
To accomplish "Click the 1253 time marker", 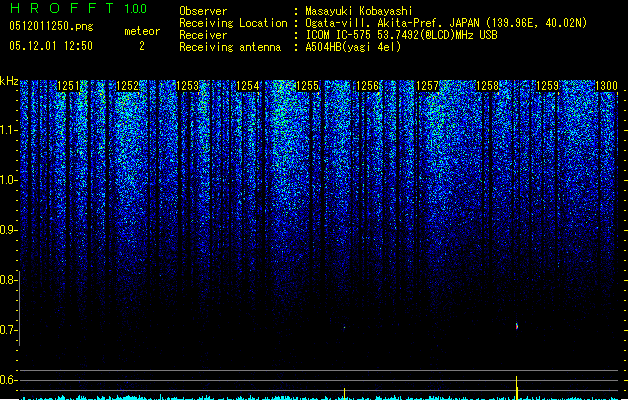I will (x=188, y=86).
